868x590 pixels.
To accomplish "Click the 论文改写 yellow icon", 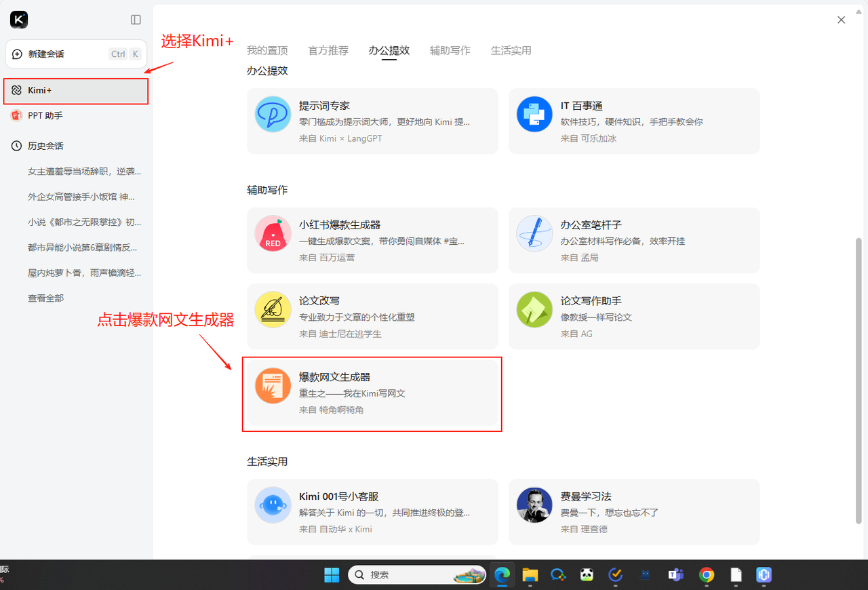I will coord(273,309).
